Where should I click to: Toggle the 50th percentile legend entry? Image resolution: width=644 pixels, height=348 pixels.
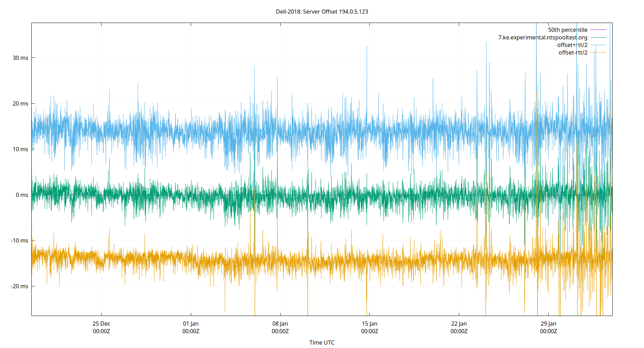568,30
